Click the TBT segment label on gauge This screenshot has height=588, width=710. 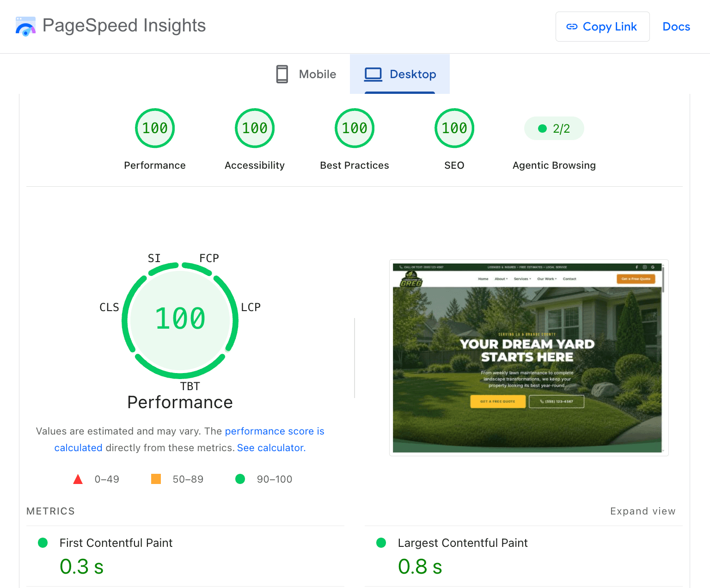190,386
